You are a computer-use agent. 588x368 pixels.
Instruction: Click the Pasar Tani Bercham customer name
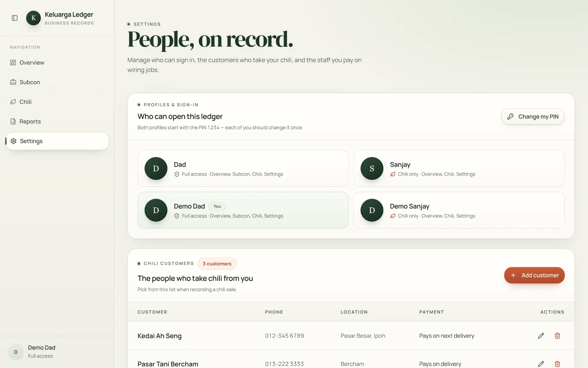point(168,364)
